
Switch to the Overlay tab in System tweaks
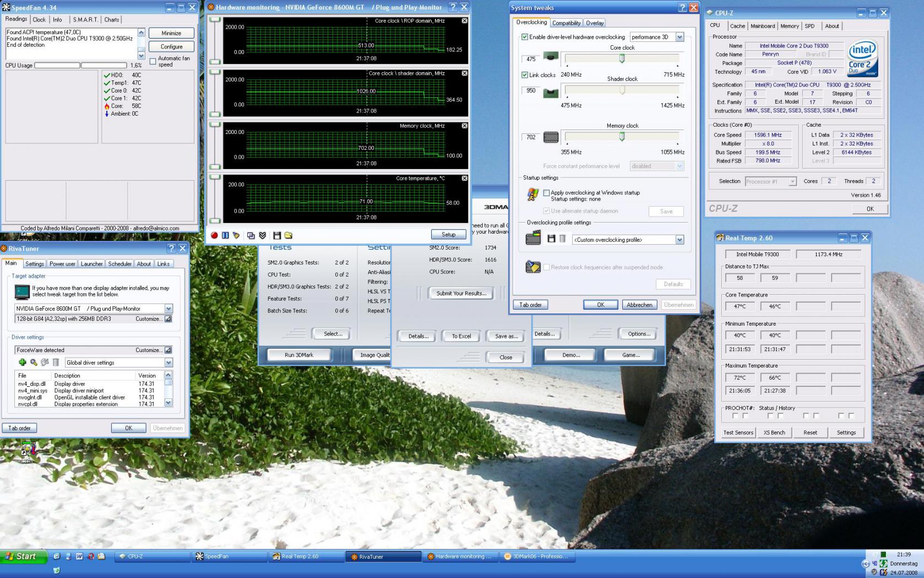(x=595, y=23)
